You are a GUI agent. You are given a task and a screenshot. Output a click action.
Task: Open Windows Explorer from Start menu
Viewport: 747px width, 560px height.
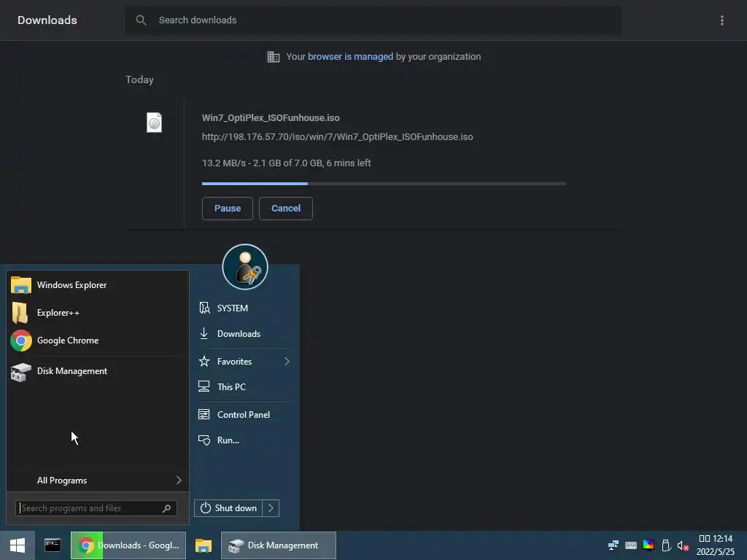(98, 285)
